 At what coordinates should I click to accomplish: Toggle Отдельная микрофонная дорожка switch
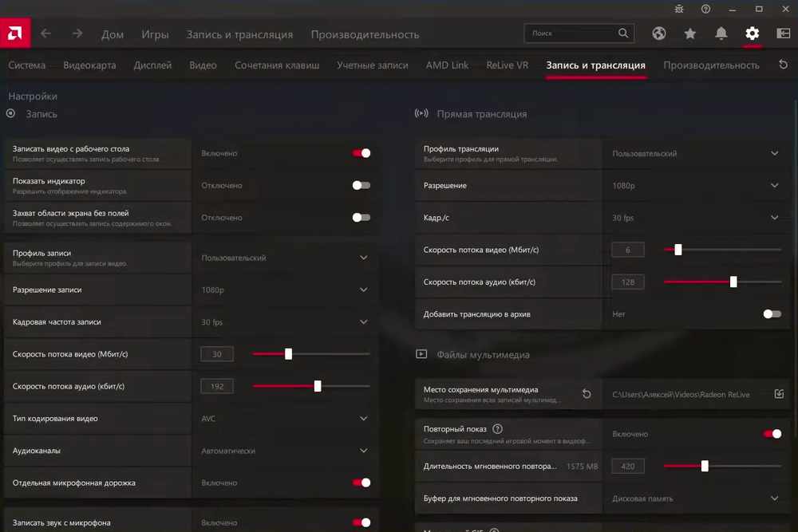361,483
